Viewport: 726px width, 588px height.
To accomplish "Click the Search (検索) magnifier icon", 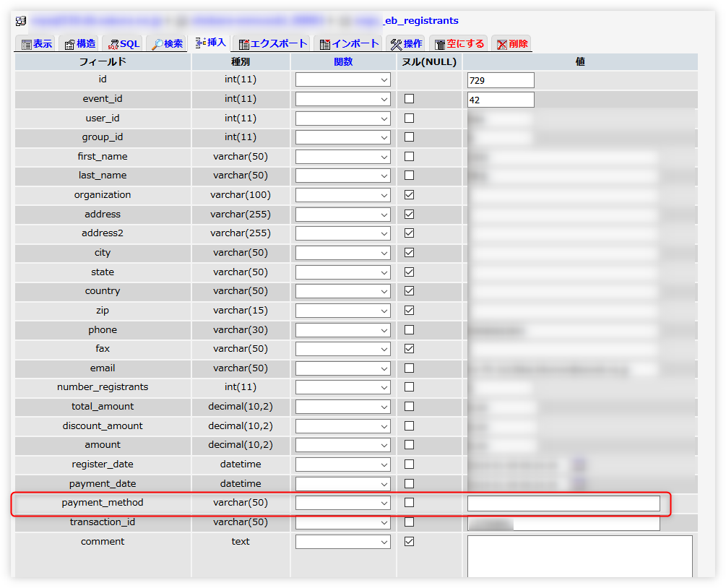I will point(157,45).
